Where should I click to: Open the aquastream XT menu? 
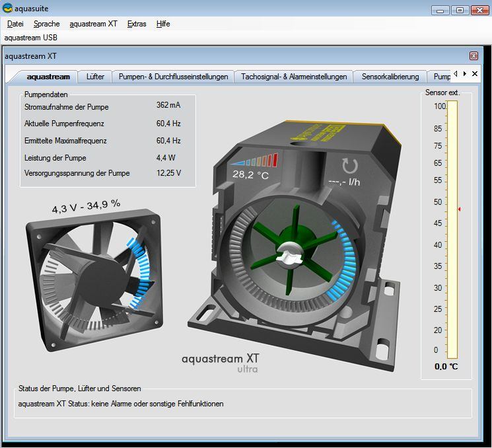[93, 24]
